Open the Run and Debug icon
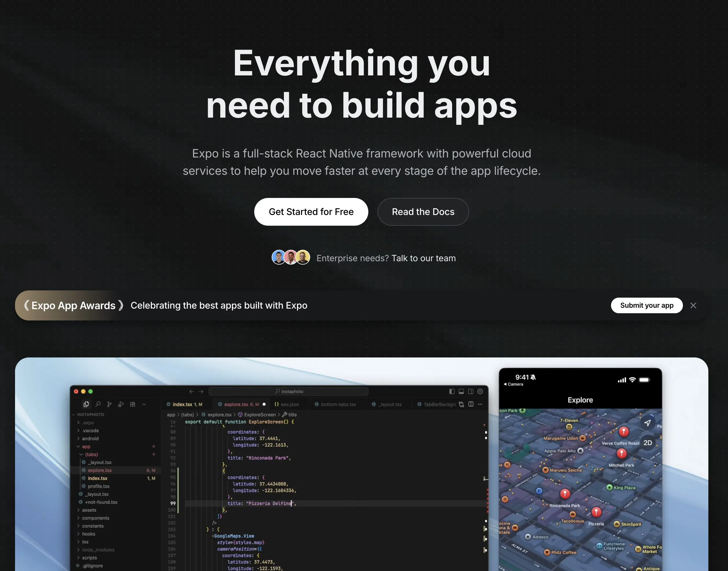 (121, 405)
